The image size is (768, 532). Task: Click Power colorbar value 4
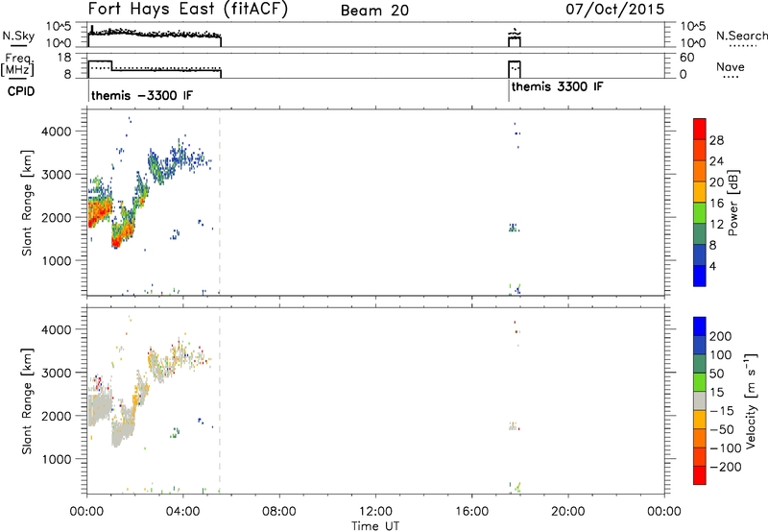[x=712, y=266]
